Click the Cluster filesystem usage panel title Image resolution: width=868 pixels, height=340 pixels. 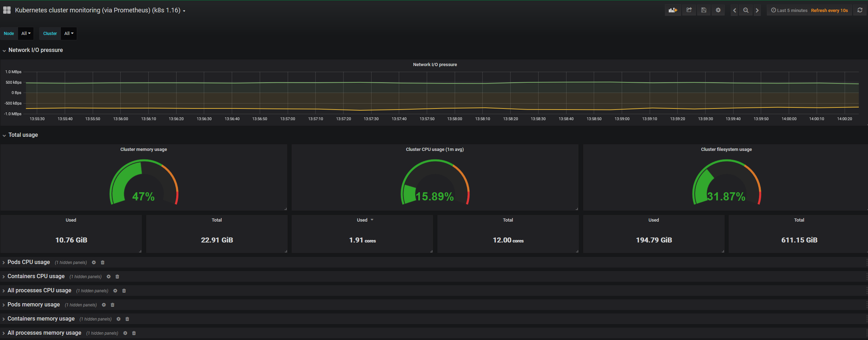[x=726, y=150]
